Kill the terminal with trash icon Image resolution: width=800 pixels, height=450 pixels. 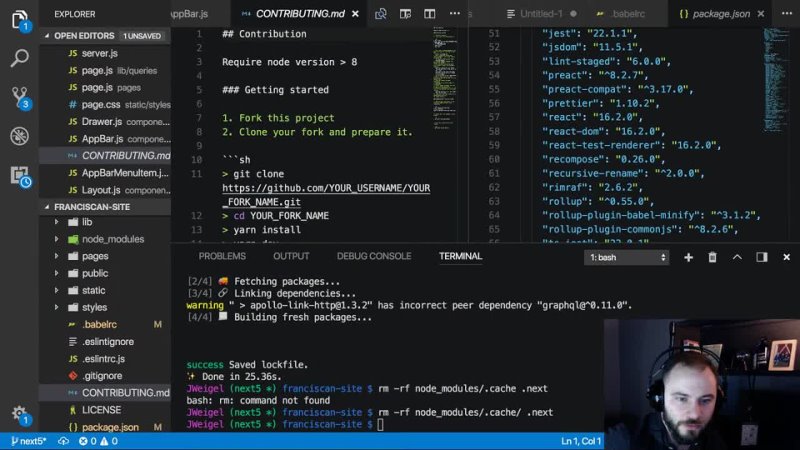(x=712, y=257)
